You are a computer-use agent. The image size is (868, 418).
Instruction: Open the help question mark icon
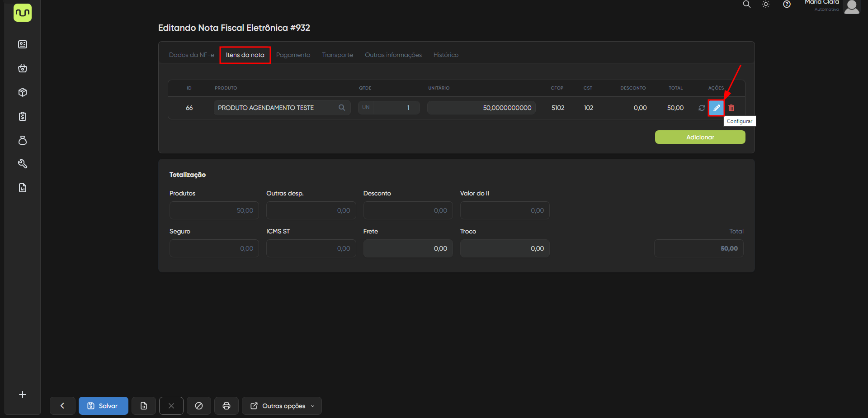[787, 5]
